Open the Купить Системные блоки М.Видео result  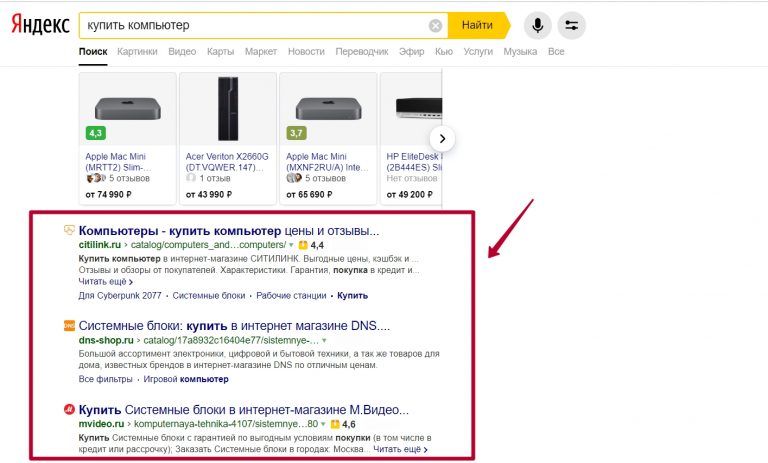(x=243, y=410)
